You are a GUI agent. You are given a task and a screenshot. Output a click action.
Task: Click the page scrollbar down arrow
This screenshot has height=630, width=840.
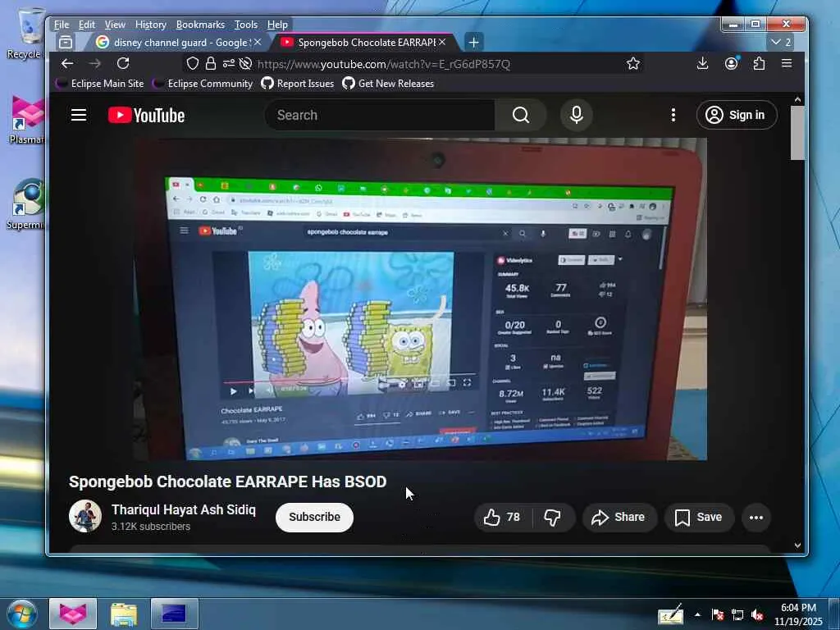tap(797, 546)
